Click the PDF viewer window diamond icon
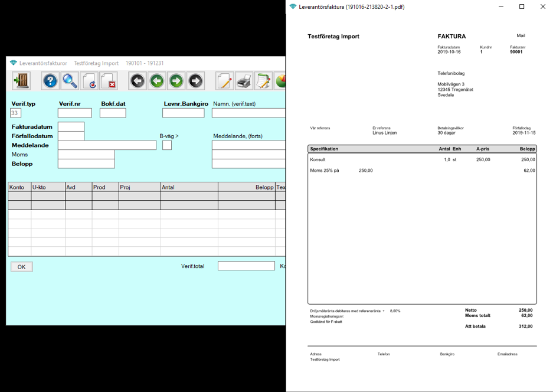 pos(293,6)
